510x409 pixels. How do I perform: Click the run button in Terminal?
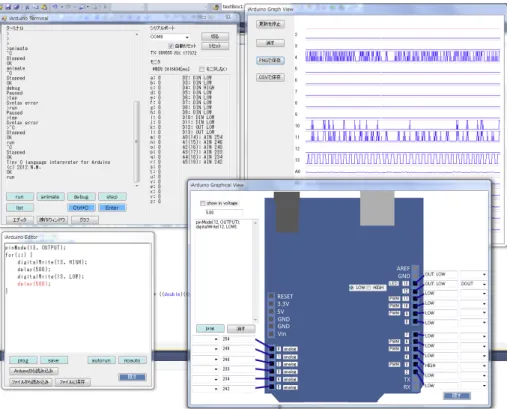(20, 197)
